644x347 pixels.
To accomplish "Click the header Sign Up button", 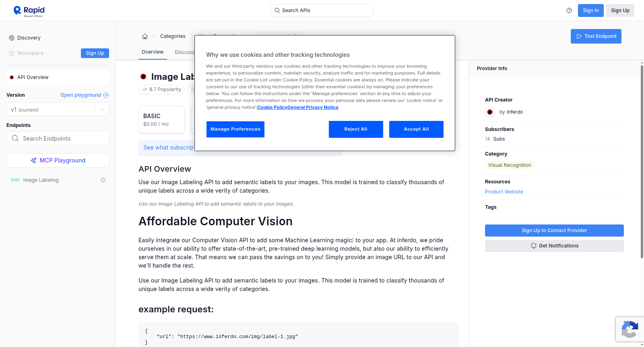I will (x=620, y=10).
